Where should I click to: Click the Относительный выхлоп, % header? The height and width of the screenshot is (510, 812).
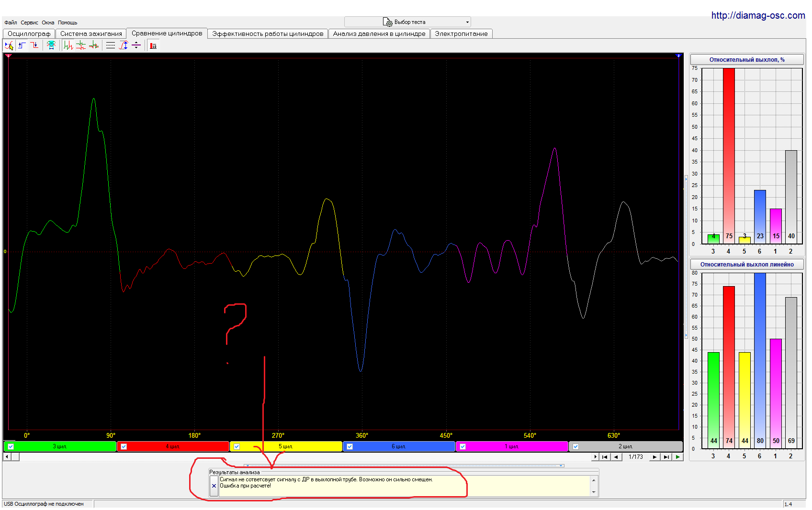tap(747, 60)
